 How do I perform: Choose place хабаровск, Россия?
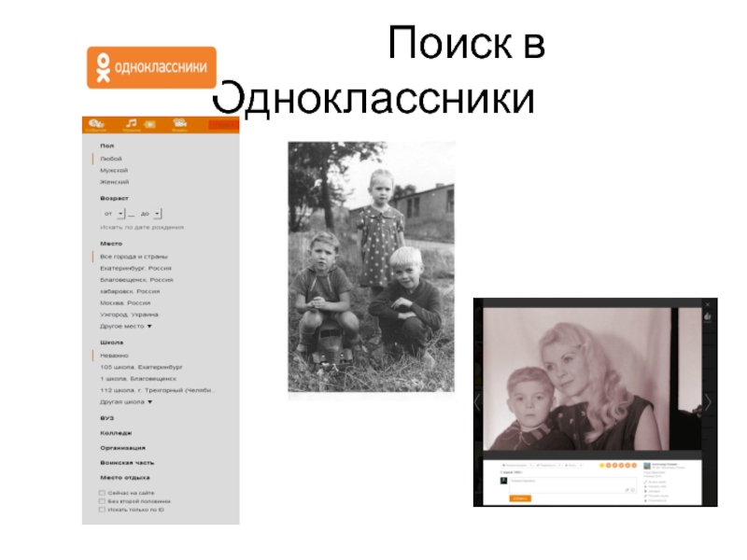(130, 291)
